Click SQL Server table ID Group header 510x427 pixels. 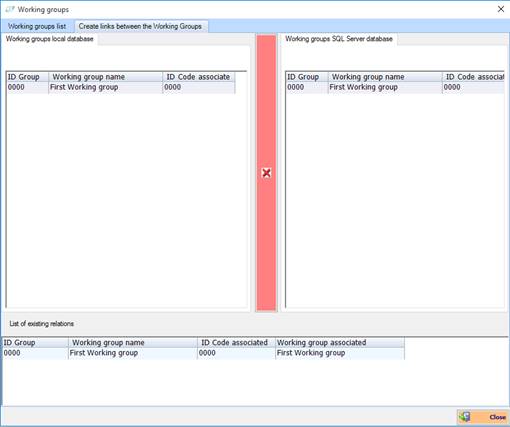pyautogui.click(x=307, y=77)
